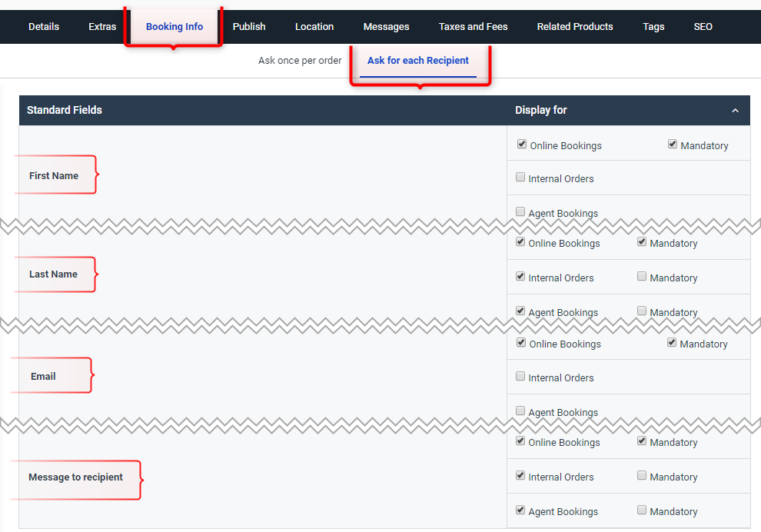The image size is (761, 532).
Task: Go to Related Products tab
Action: tap(575, 27)
